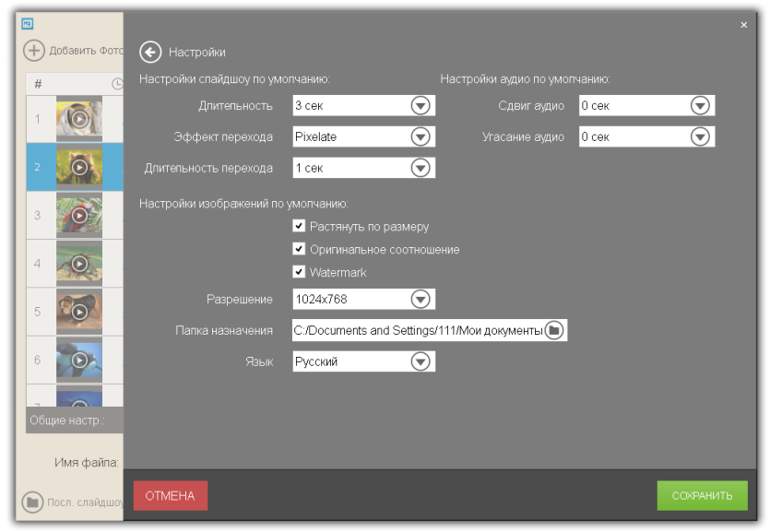770x532 pixels.
Task: Open the Язык dropdown arrow
Action: 421,361
